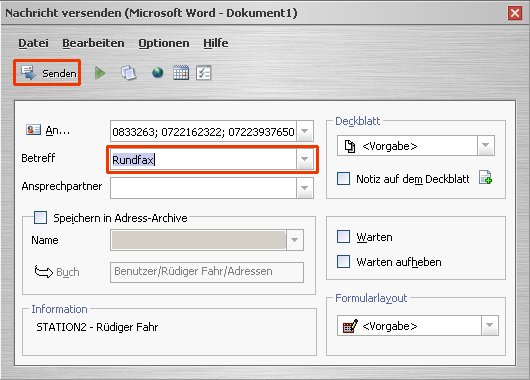Click the add note icon next to Deckblatt note
530x380 pixels.
(485, 177)
